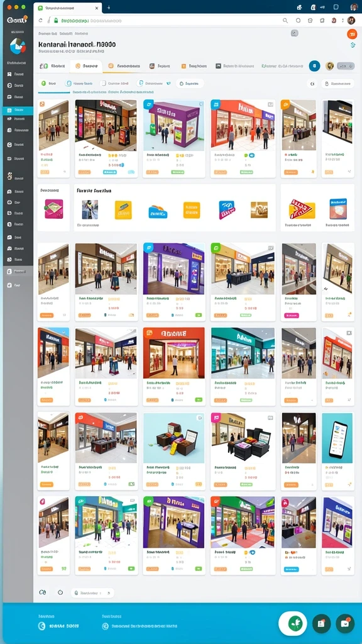Click the yellow-red coupon ticket icon

tap(302, 209)
